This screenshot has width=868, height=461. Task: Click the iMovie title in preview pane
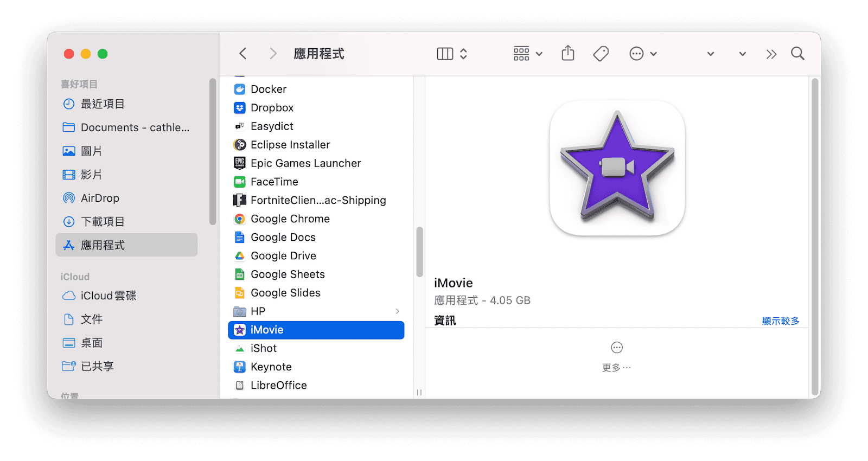(x=454, y=283)
